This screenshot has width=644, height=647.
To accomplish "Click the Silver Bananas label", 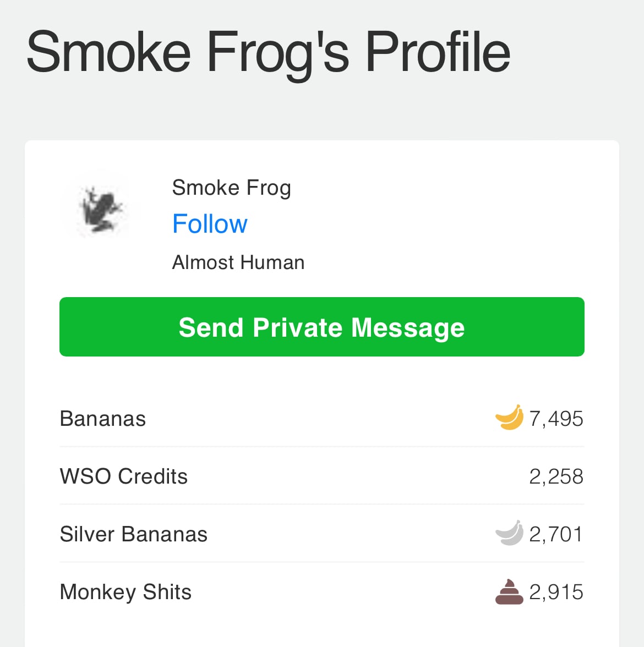I will pos(134,534).
